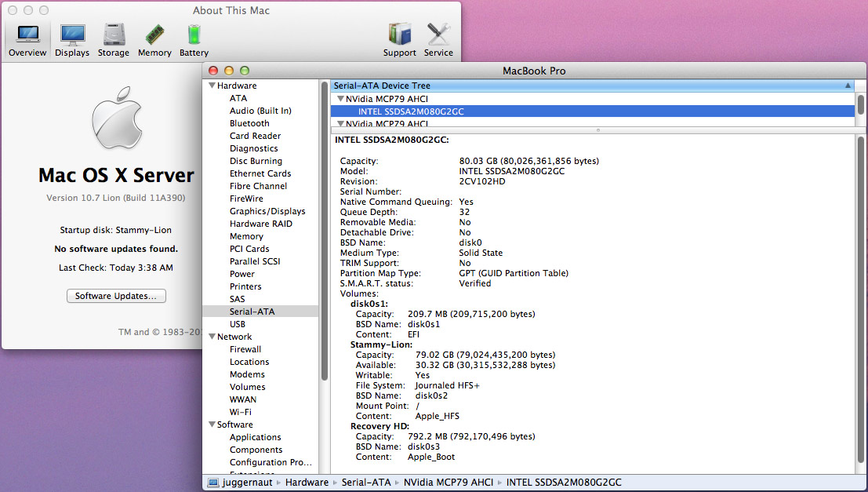Open the Storage pane in About This Mac

[114, 41]
